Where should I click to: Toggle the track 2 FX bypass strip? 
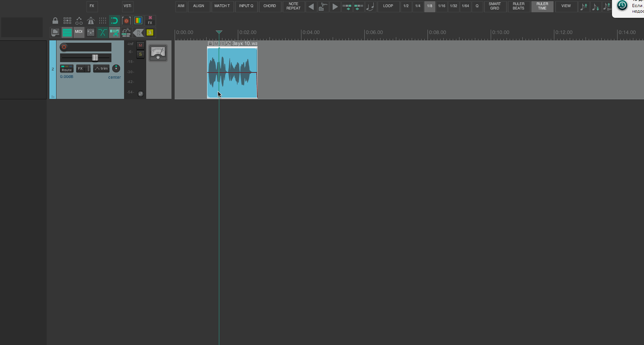[x=89, y=68]
